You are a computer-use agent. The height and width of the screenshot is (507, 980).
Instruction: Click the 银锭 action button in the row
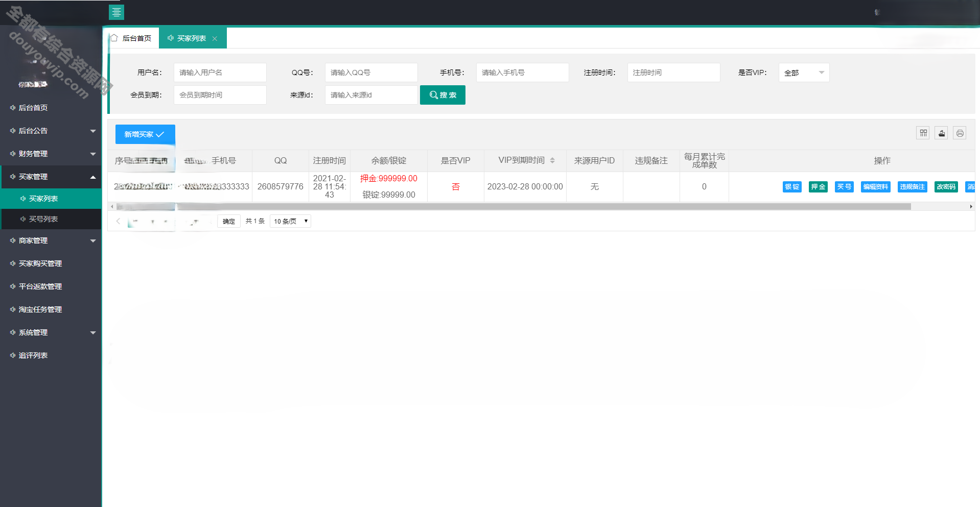(792, 187)
